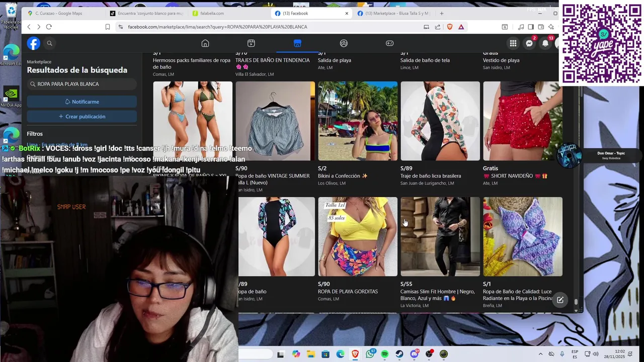Open Steam from the taskbar

click(399, 354)
